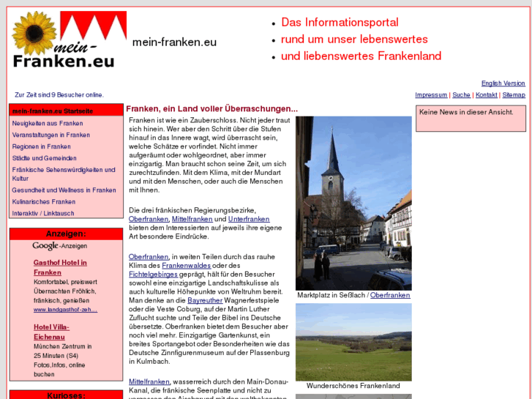Follow the Fichtelgebirges link
Viewport: 532px width, 399px height.
point(153,274)
